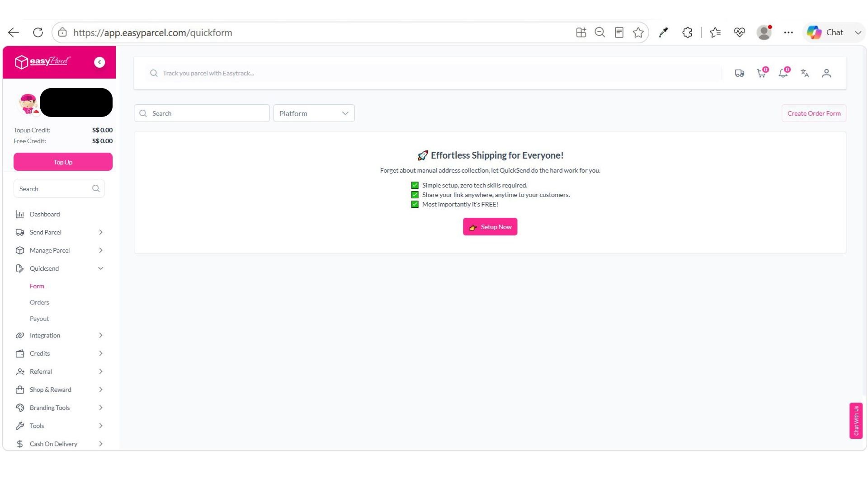Click the Setup Now button
The height and width of the screenshot is (488, 868).
490,227
